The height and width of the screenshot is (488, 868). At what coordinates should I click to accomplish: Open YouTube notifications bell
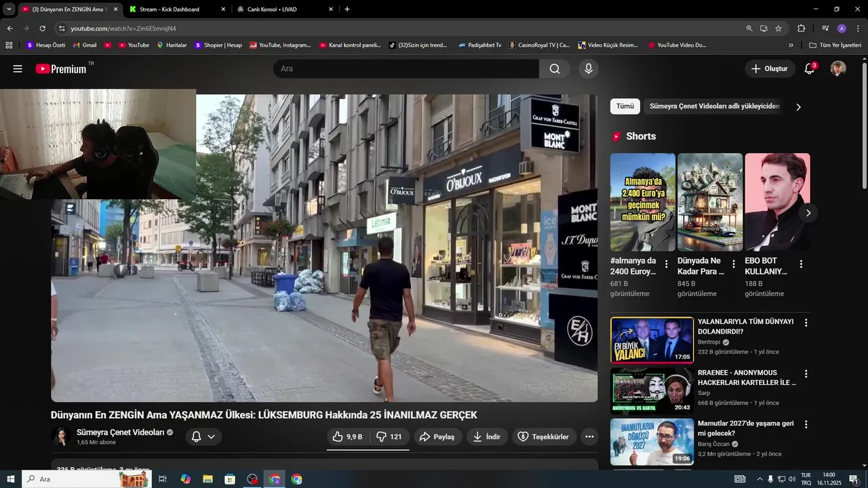[809, 68]
